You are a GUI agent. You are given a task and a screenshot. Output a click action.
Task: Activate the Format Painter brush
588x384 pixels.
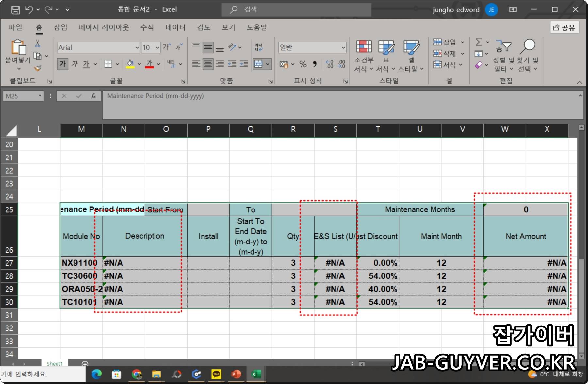click(38, 68)
